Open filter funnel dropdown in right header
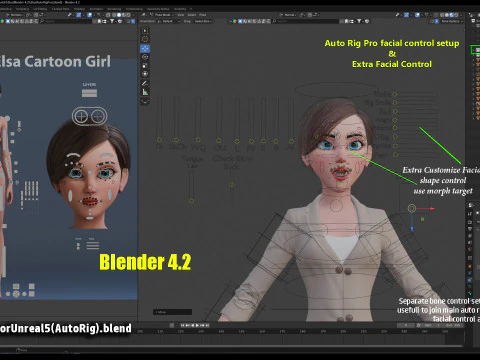Viewport: 480px width, 360px height. 359,21
